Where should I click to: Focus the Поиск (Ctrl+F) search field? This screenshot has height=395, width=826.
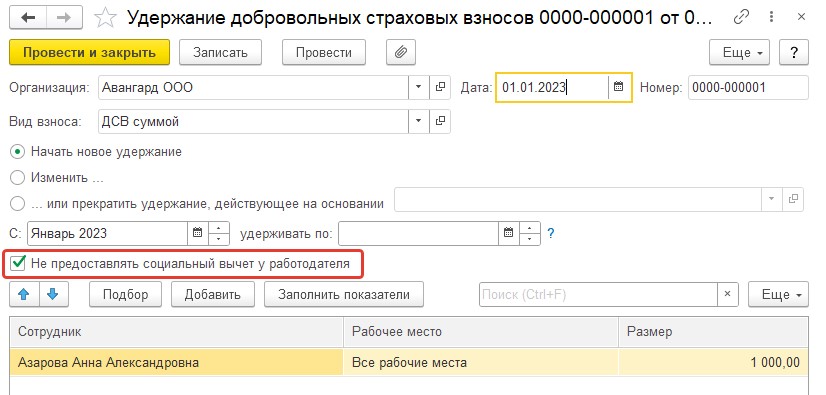tap(598, 294)
